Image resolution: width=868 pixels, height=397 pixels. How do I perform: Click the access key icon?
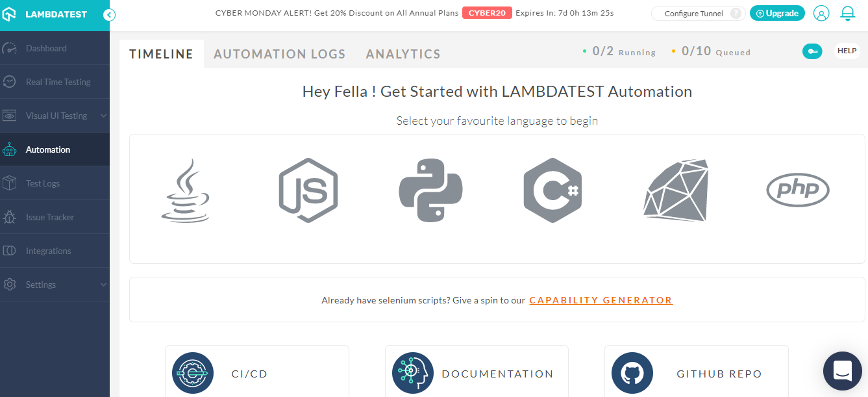pyautogui.click(x=812, y=51)
